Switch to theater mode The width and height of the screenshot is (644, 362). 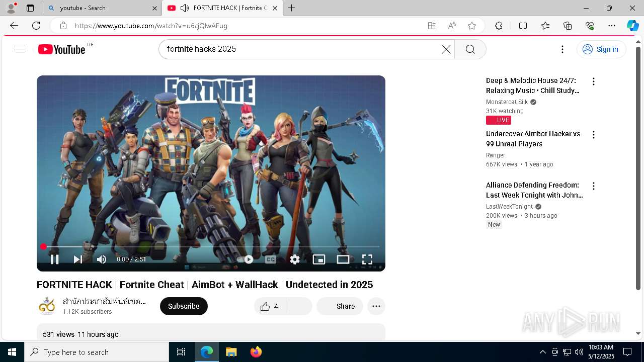click(x=343, y=259)
